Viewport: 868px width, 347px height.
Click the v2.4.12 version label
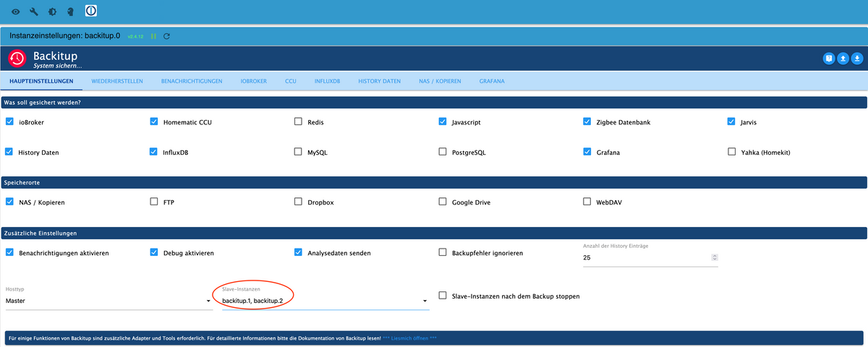coord(135,35)
